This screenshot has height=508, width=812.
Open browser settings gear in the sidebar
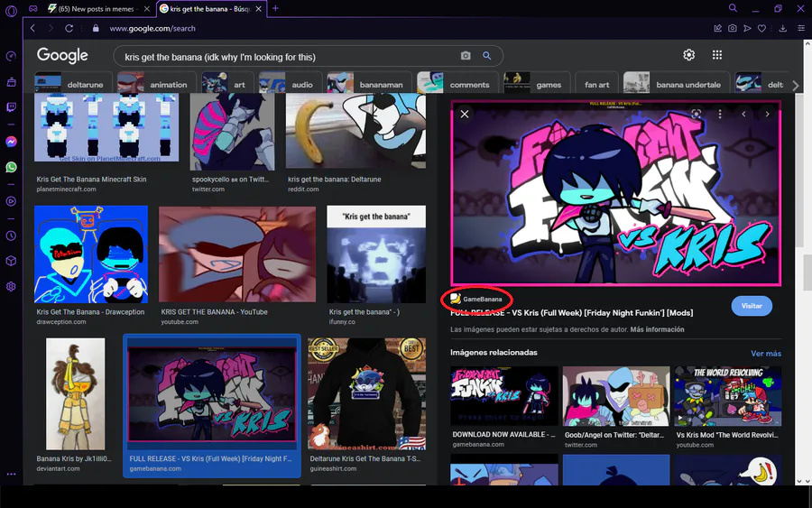click(x=11, y=286)
